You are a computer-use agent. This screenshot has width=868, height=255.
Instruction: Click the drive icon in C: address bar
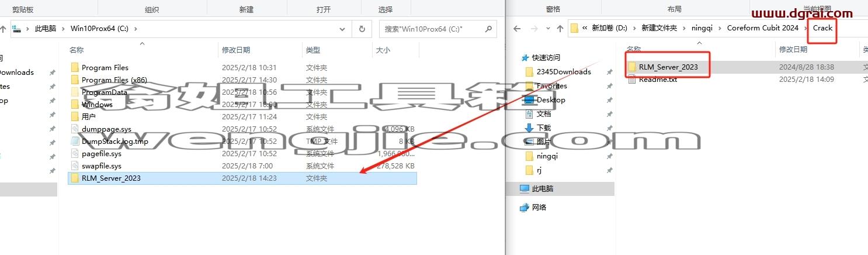tap(17, 29)
